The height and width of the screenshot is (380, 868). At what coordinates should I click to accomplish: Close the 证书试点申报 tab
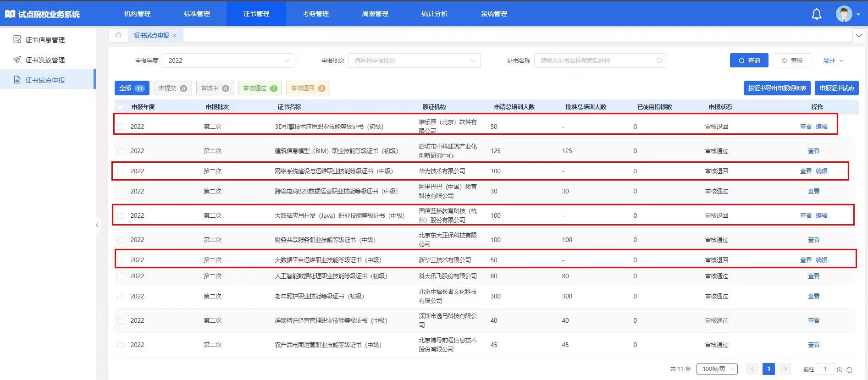174,35
